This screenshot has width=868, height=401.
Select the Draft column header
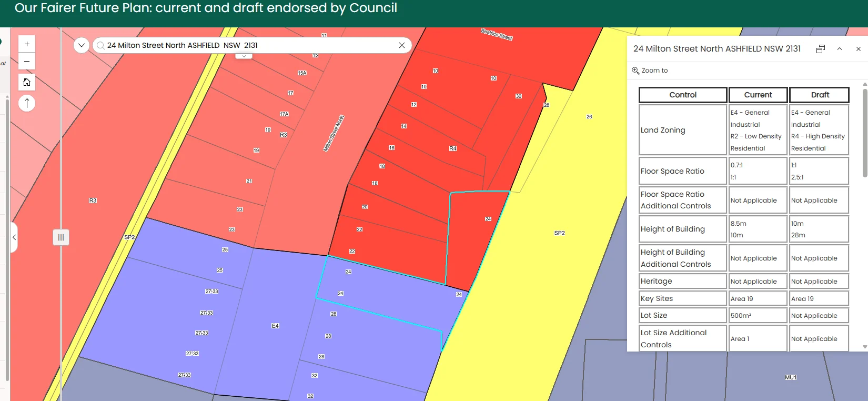(x=820, y=95)
